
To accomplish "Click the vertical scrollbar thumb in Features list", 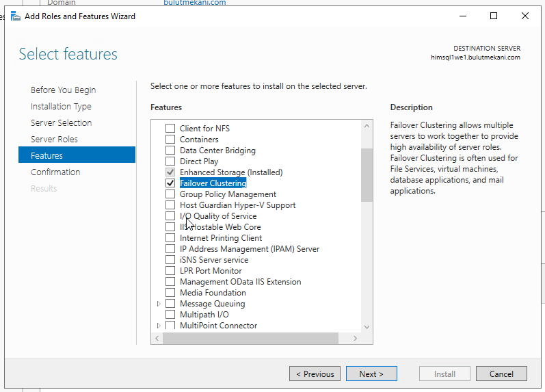I will tap(367, 175).
